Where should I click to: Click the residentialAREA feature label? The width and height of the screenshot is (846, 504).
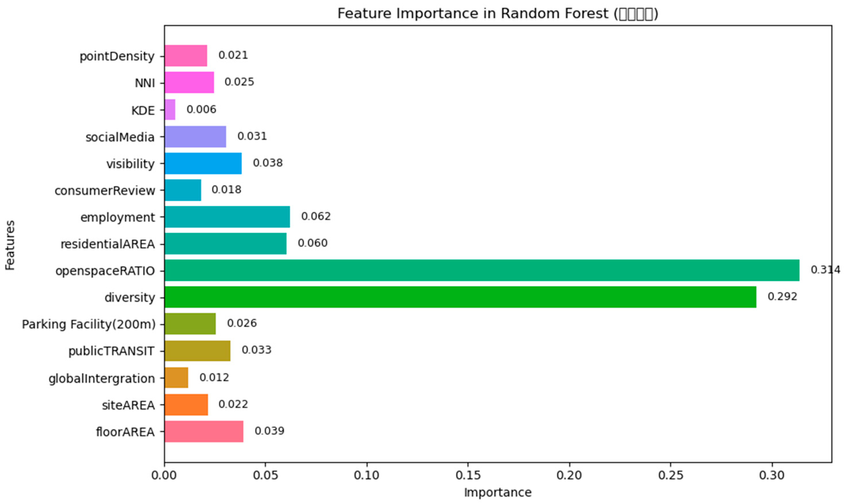108,244
